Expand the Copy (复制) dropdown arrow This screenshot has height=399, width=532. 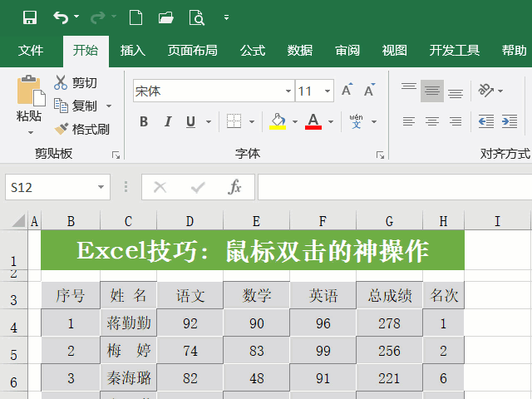click(109, 106)
